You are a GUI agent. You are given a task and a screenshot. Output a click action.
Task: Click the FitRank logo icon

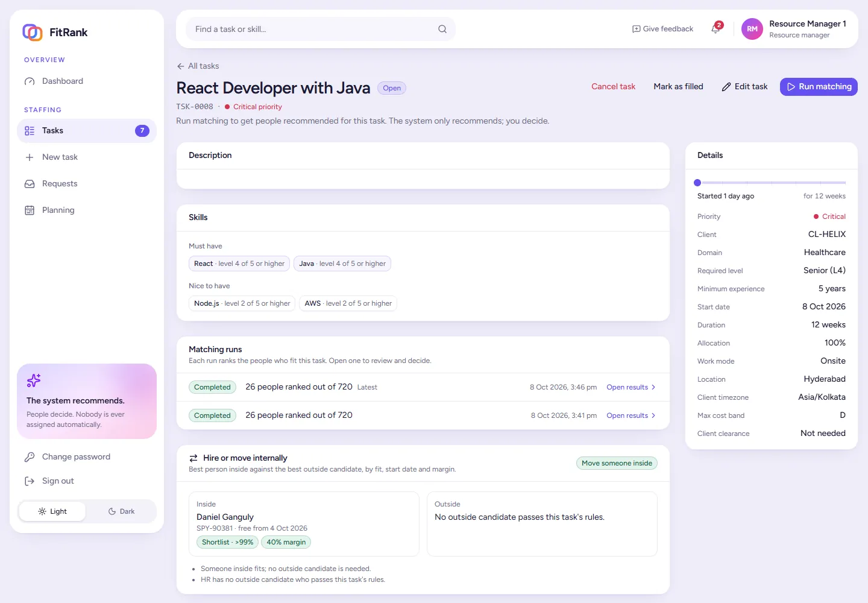[x=33, y=32]
